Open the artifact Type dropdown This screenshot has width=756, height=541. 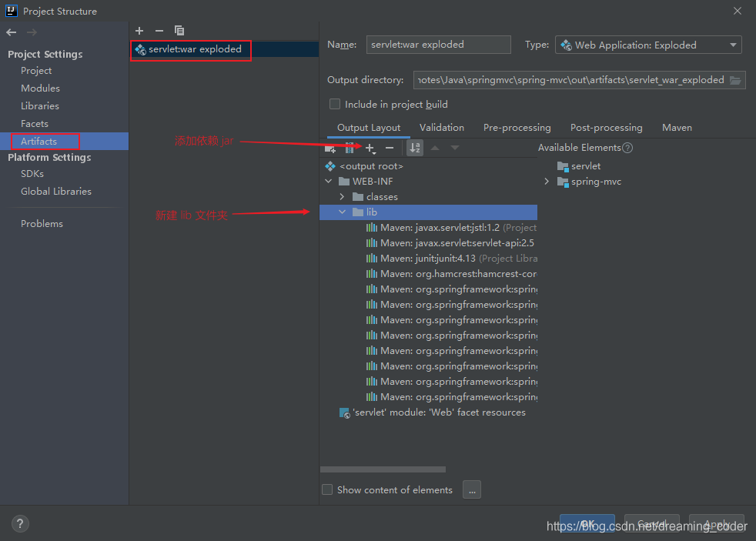[648, 45]
